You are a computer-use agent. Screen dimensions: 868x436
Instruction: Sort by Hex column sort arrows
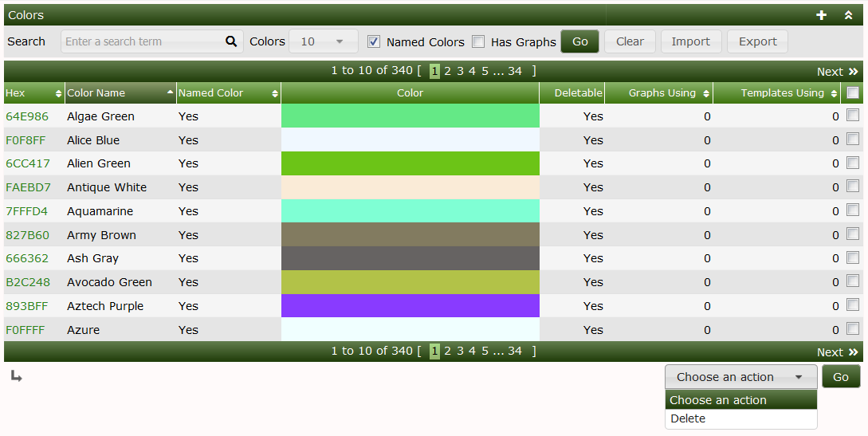[x=58, y=93]
